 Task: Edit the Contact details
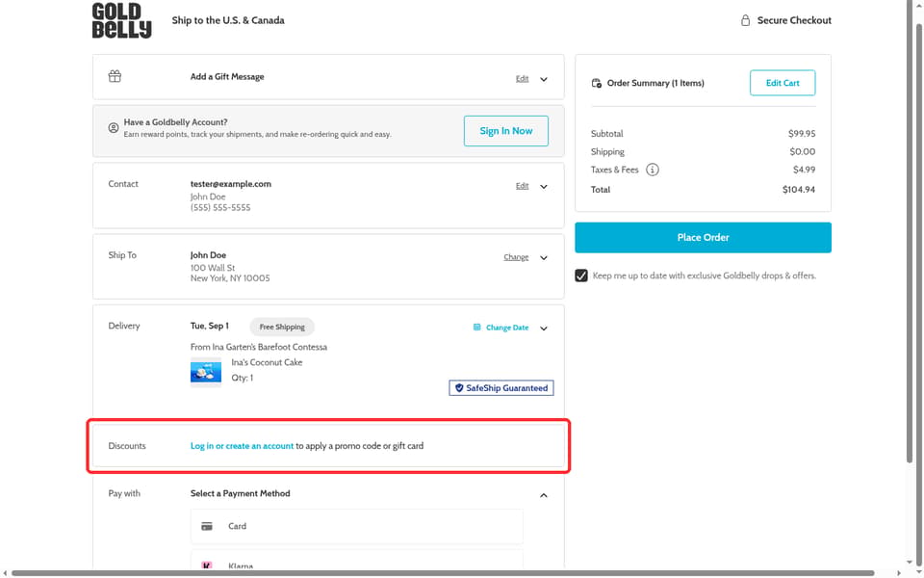(522, 186)
